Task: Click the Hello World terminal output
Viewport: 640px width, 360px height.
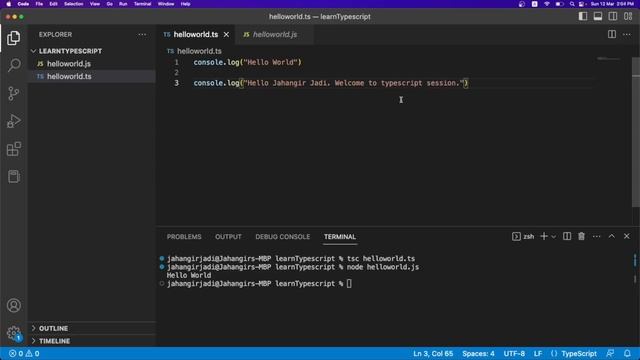Action: tap(189, 276)
